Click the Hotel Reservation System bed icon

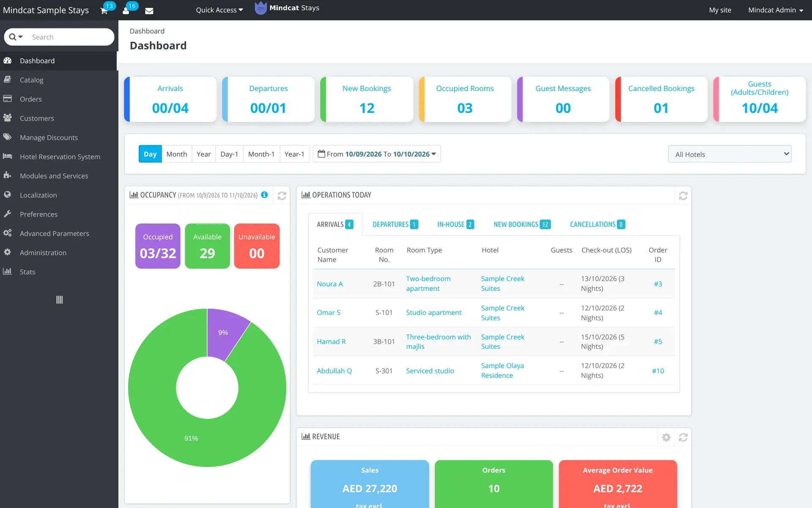pyautogui.click(x=7, y=156)
